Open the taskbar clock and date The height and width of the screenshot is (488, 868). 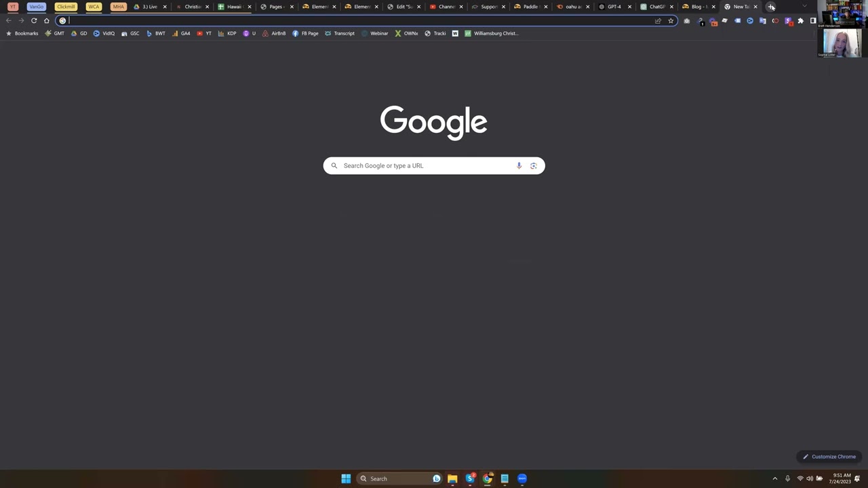coord(840,479)
